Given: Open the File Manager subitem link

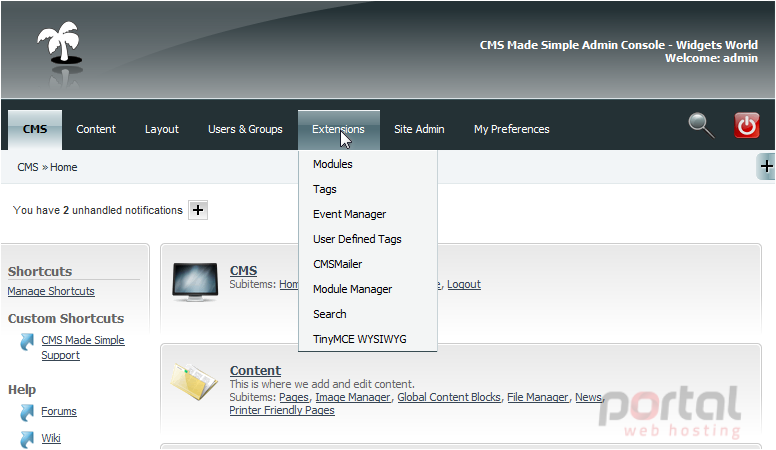Looking at the screenshot, I should pyautogui.click(x=538, y=397).
